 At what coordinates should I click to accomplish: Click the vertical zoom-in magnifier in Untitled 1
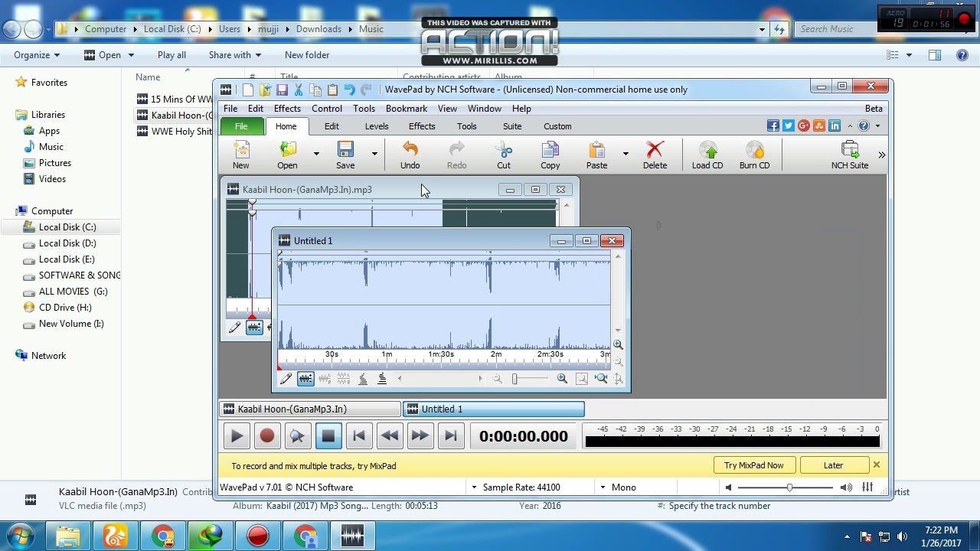click(x=618, y=345)
